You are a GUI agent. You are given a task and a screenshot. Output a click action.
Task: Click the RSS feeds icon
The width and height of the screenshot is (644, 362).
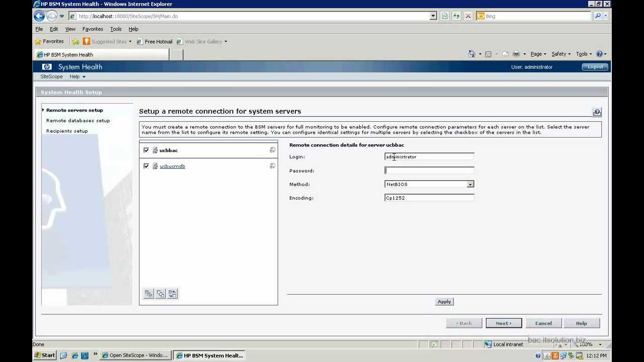pos(488,54)
